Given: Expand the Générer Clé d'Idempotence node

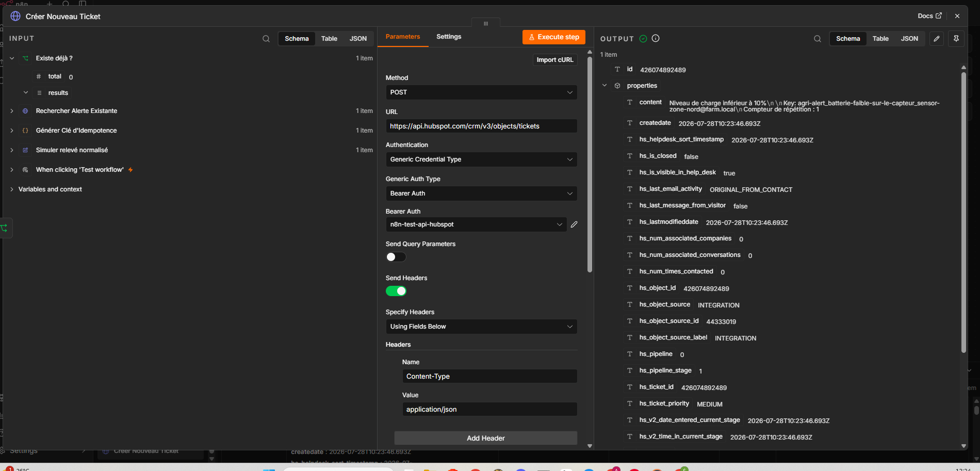Looking at the screenshot, I should tap(12, 131).
